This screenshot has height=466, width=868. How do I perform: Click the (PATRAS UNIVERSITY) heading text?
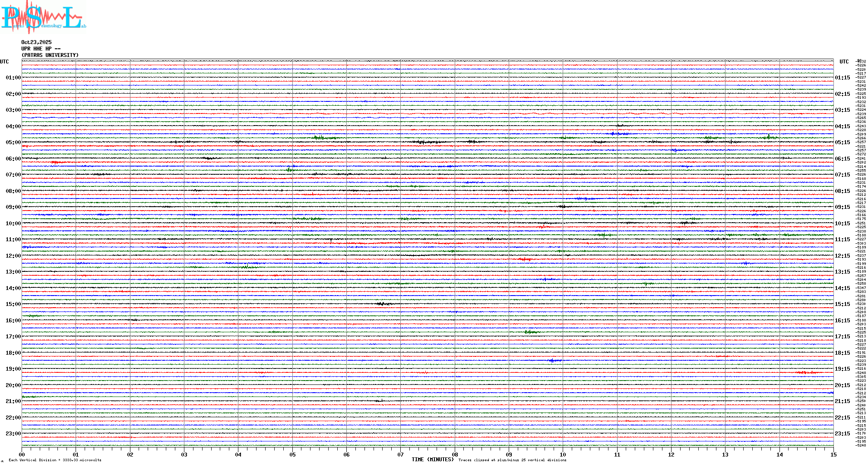[x=50, y=55]
